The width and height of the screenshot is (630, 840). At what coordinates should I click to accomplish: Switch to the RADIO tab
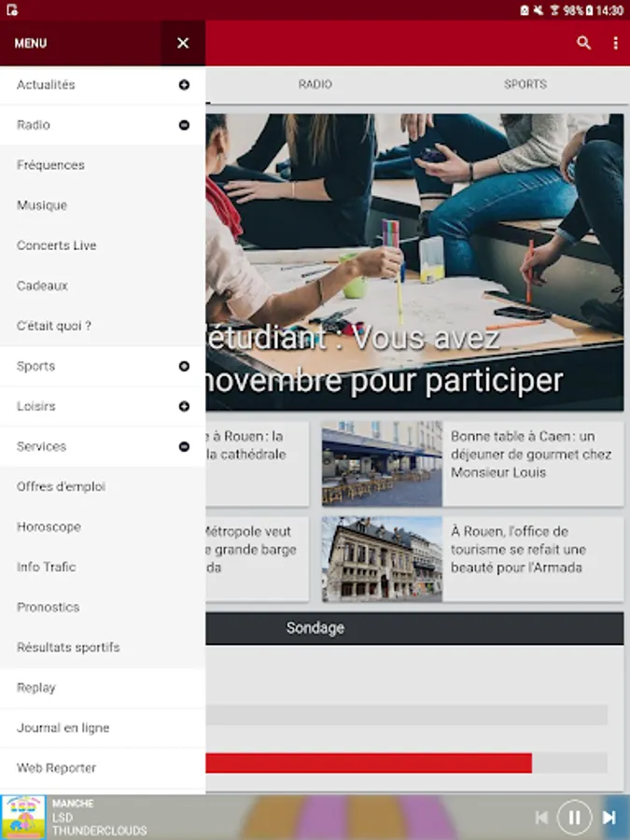tap(315, 84)
